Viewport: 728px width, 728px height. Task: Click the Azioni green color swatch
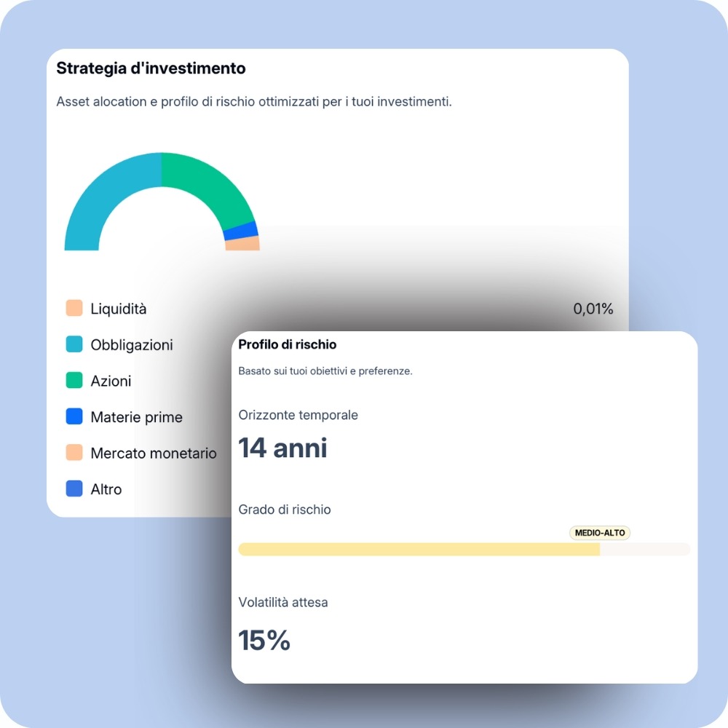pos(74,380)
